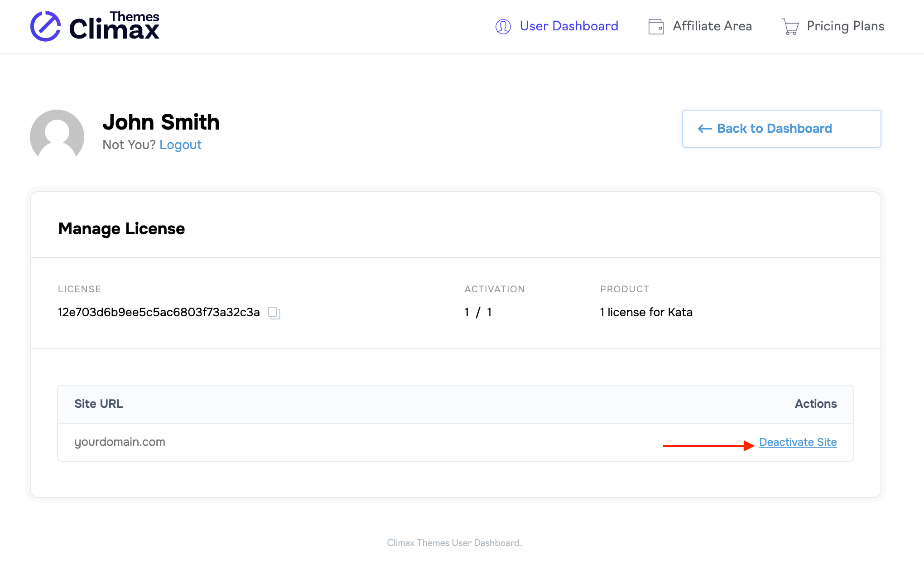Open the Affiliate Area menu item

[712, 26]
